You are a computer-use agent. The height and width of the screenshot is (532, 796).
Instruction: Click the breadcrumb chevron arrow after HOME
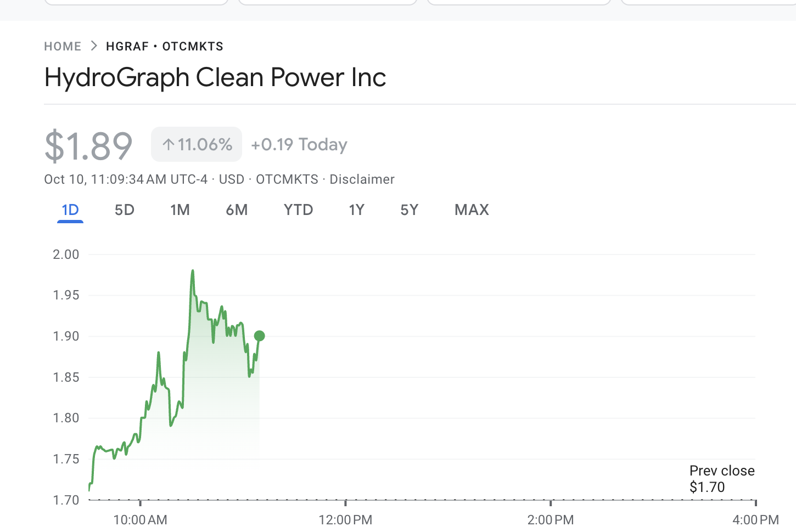(x=94, y=46)
